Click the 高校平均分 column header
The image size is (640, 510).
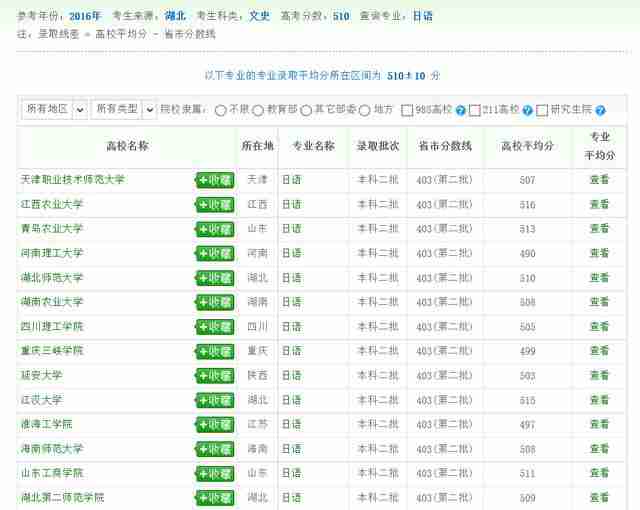[527, 146]
